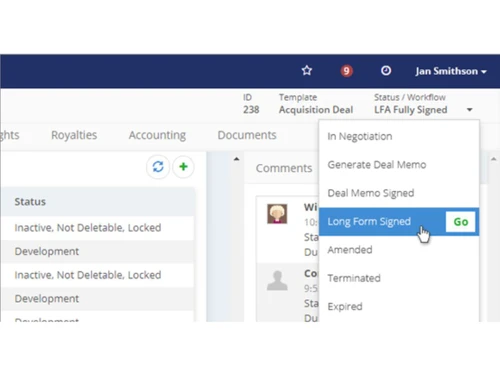Open notifications badge showing 9
The height and width of the screenshot is (375, 500).
pyautogui.click(x=346, y=71)
